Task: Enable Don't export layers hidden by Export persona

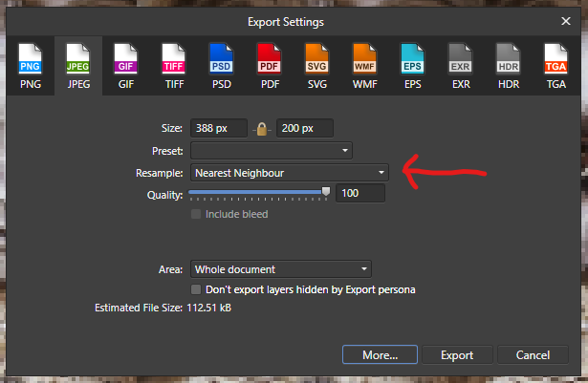Action: click(196, 289)
